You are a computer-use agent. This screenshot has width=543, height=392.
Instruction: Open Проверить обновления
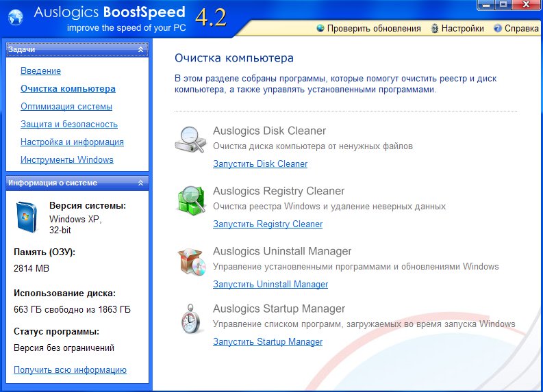pos(374,28)
